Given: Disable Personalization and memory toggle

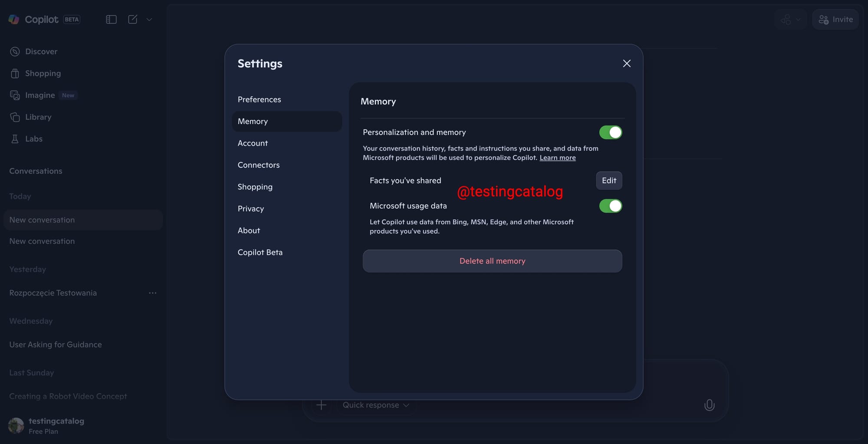Looking at the screenshot, I should [610, 133].
